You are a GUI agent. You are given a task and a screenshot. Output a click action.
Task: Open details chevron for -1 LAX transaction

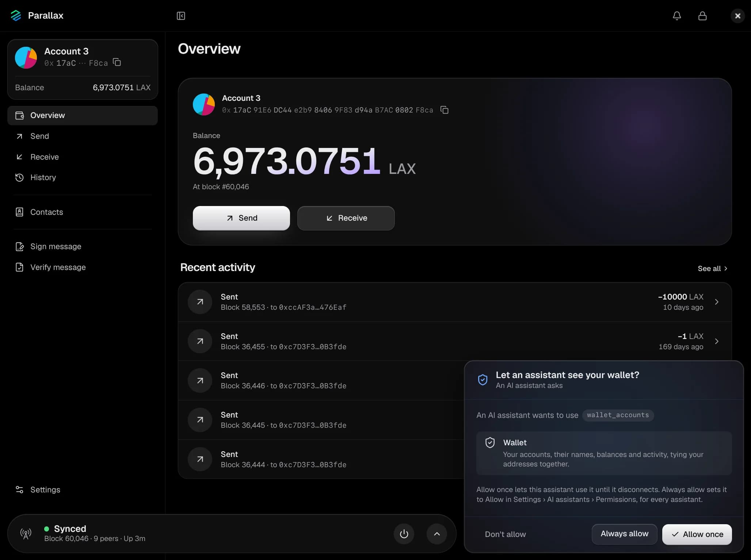click(717, 341)
